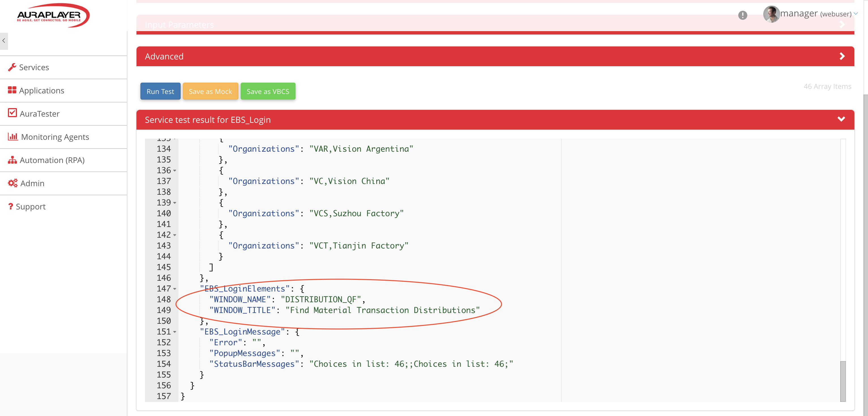Click the "46 Array Items" label
868x416 pixels.
pyautogui.click(x=827, y=86)
